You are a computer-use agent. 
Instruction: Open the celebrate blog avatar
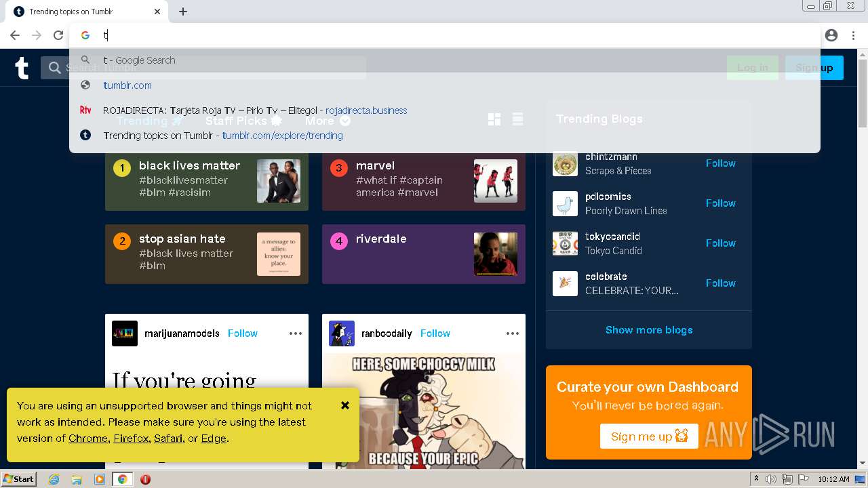pyautogui.click(x=565, y=283)
